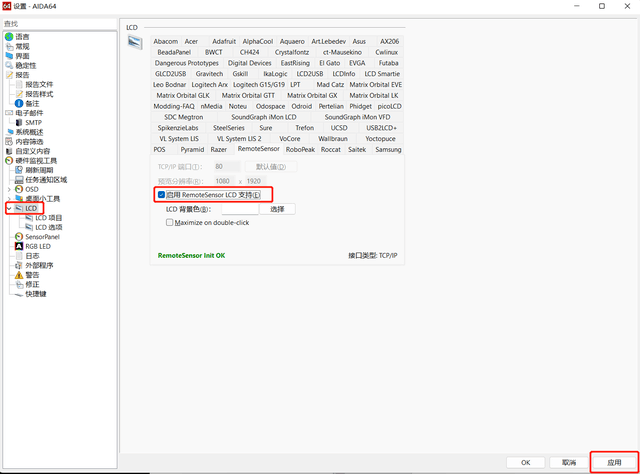Select the Samsung tab
The height and width of the screenshot is (474, 640).
pyautogui.click(x=388, y=149)
